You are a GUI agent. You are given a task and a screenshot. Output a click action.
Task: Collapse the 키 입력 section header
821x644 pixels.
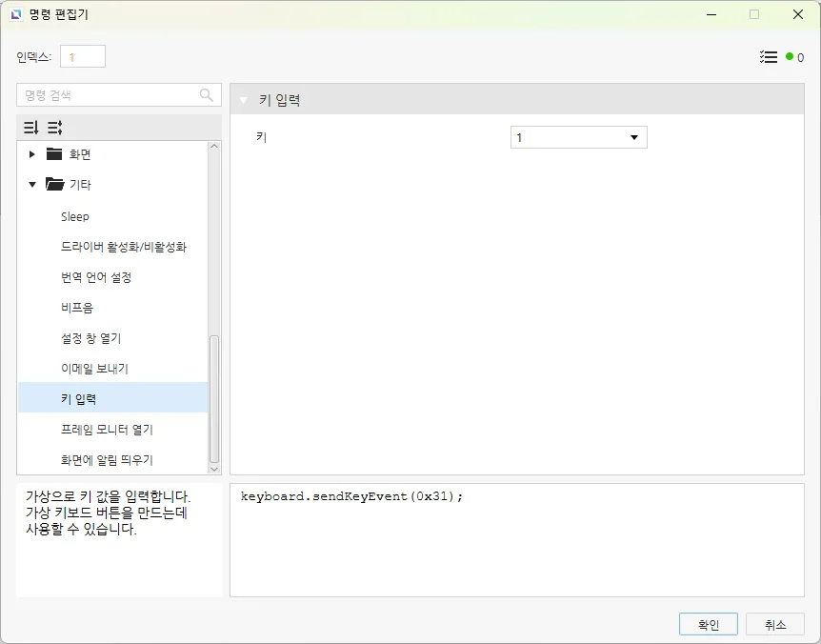pos(244,100)
